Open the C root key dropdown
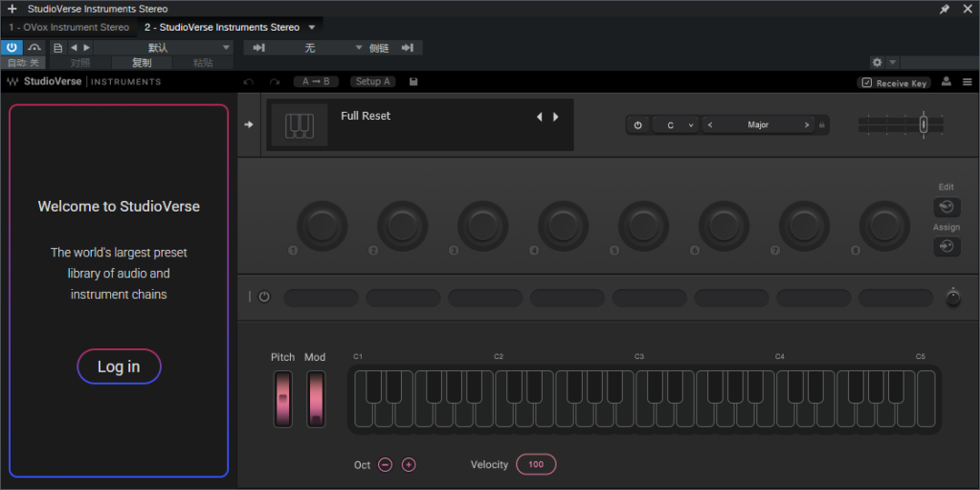This screenshot has height=490, width=980. click(677, 125)
